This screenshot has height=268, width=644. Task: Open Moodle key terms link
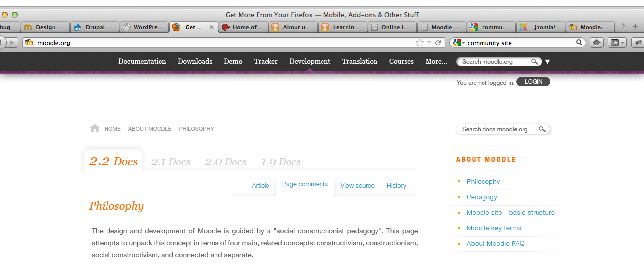coord(493,228)
